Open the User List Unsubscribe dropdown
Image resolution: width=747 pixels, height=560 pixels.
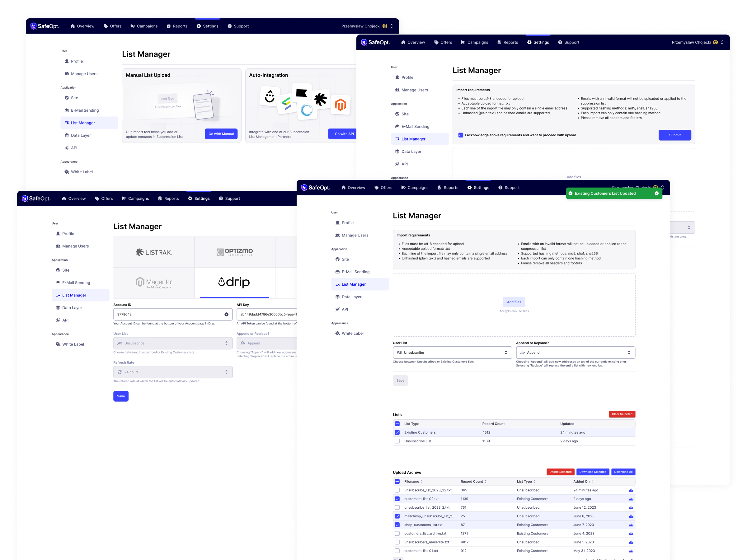click(452, 352)
